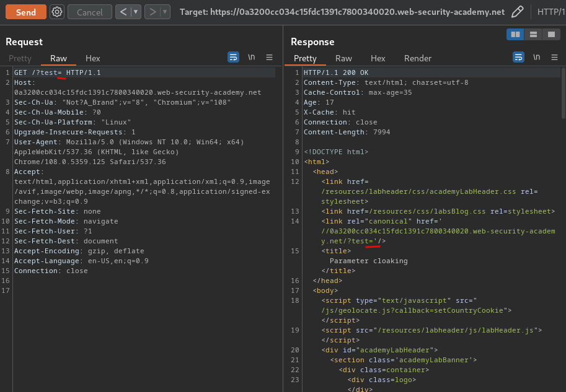Toggle line wrap in Response pane
Screen dimensions: 566x392
pyautogui.click(x=518, y=57)
